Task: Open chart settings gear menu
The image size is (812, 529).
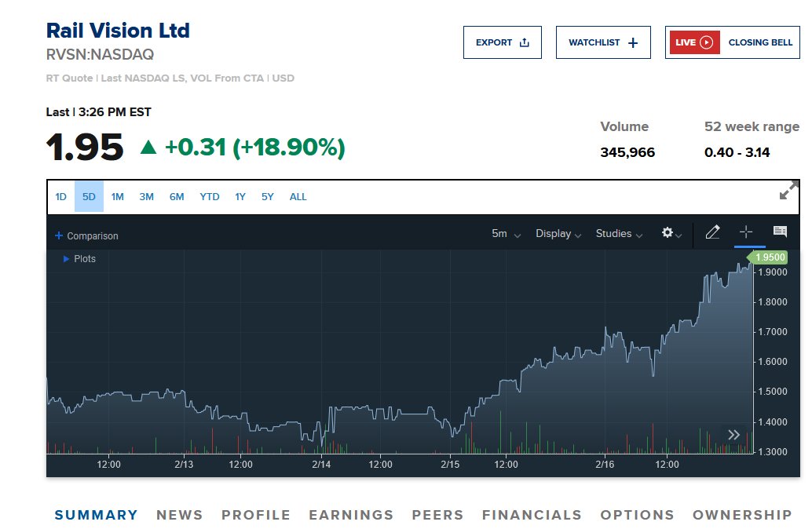Action: (671, 233)
